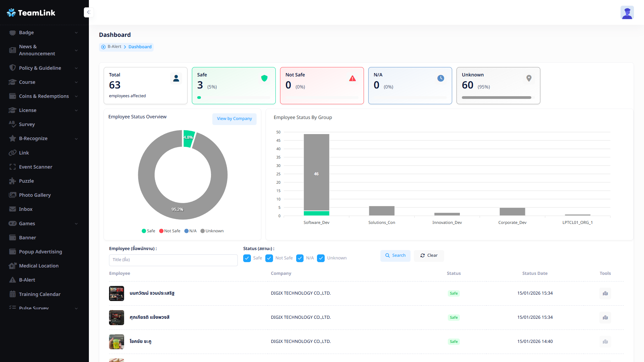Toggle the Unknown status checkbox
Image resolution: width=644 pixels, height=362 pixels.
(x=321, y=258)
